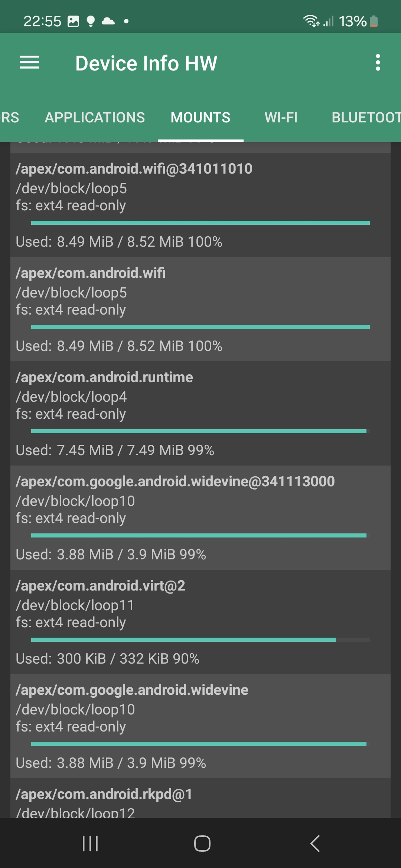This screenshot has height=868, width=401.
Task: Open recent apps navigation button
Action: pos(90,843)
